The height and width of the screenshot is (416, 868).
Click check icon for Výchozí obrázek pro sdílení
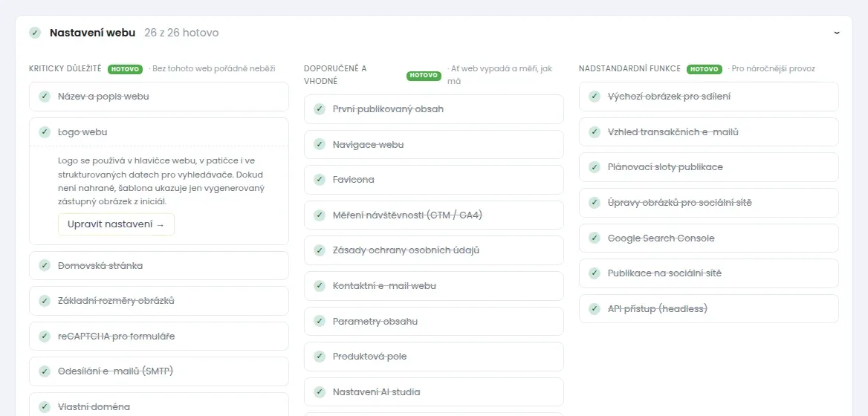point(595,97)
